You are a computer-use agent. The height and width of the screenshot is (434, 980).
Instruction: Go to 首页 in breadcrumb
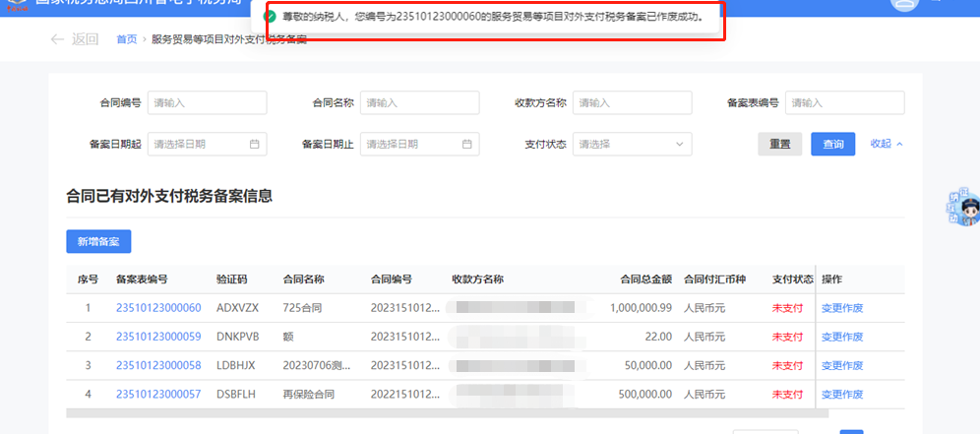126,39
